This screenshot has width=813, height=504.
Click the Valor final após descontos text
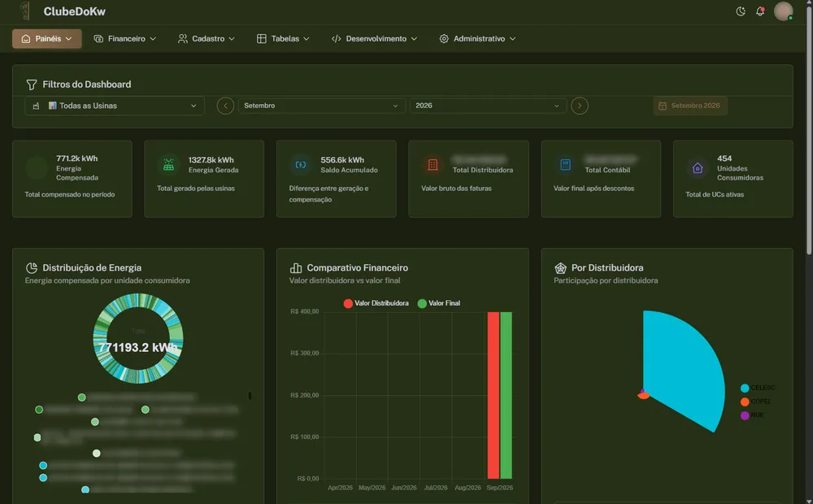click(593, 189)
